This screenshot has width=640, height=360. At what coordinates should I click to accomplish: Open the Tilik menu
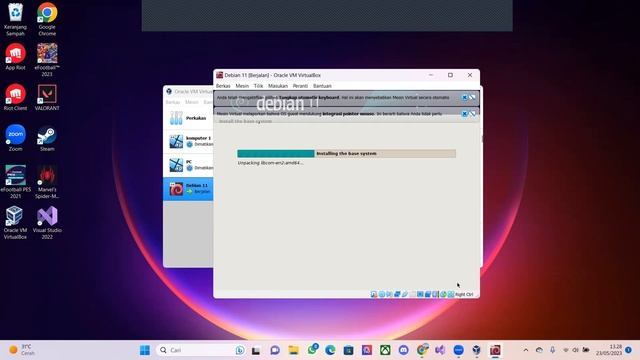[x=258, y=86]
